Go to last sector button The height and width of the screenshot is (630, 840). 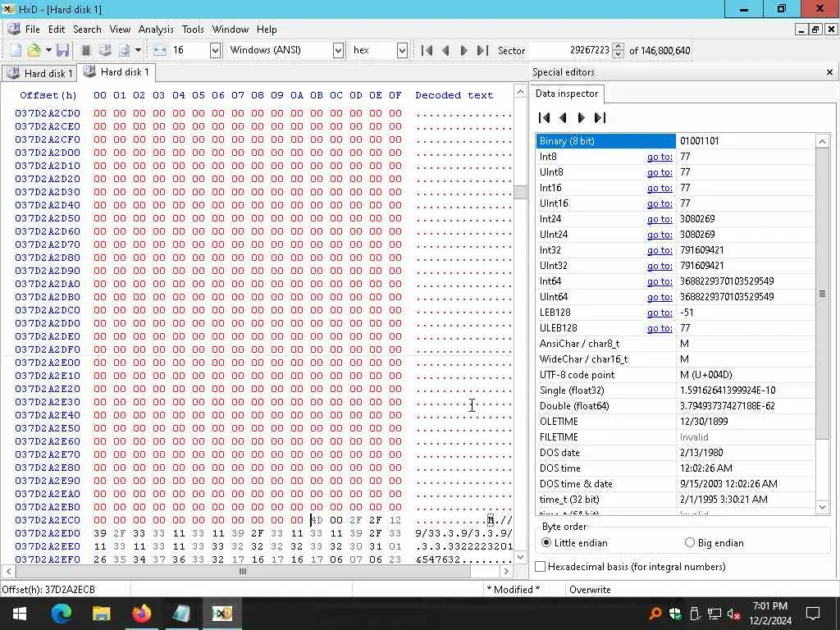482,50
